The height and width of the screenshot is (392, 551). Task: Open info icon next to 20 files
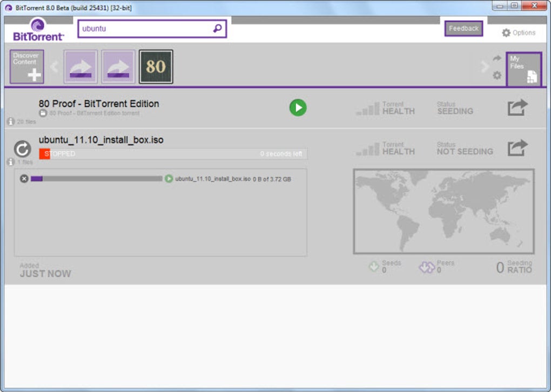tap(11, 121)
